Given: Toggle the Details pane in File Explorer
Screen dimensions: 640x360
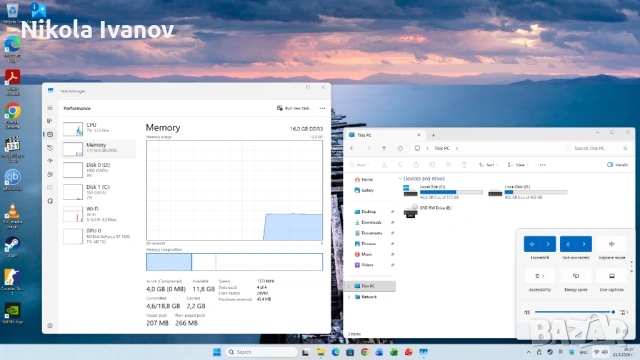Looking at the screenshot, I should (617, 164).
